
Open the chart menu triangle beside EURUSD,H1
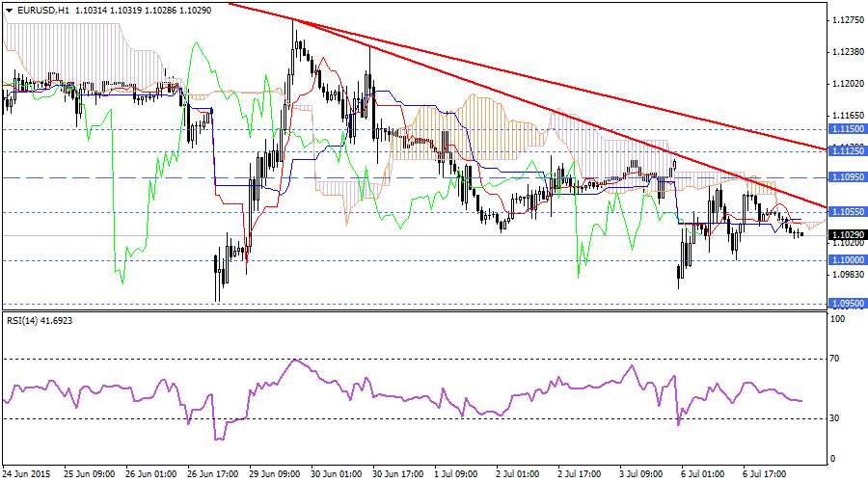pyautogui.click(x=8, y=9)
